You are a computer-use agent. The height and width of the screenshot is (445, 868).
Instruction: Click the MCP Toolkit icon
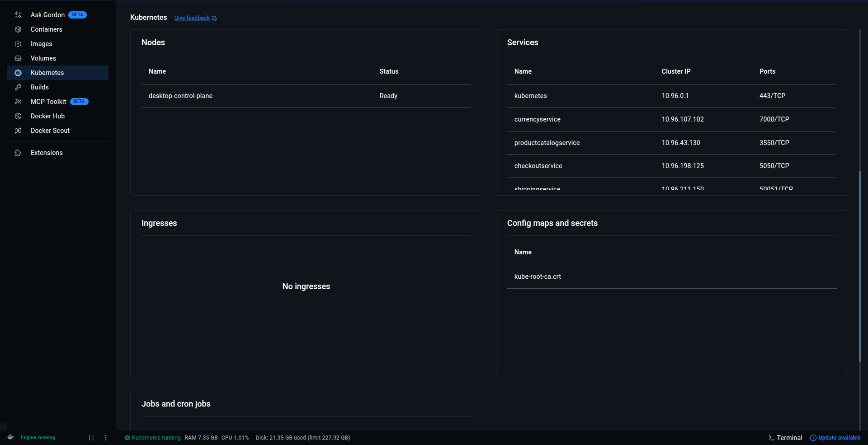click(x=18, y=102)
